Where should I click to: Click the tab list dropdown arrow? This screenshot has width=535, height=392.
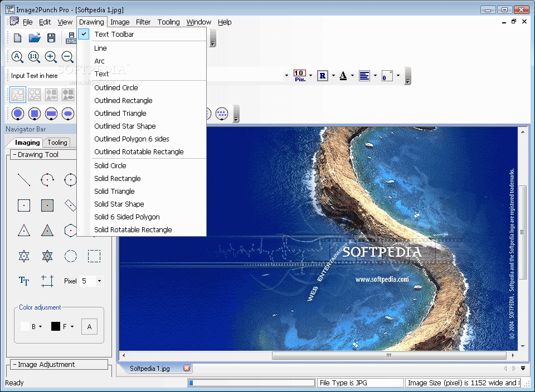pos(523,368)
